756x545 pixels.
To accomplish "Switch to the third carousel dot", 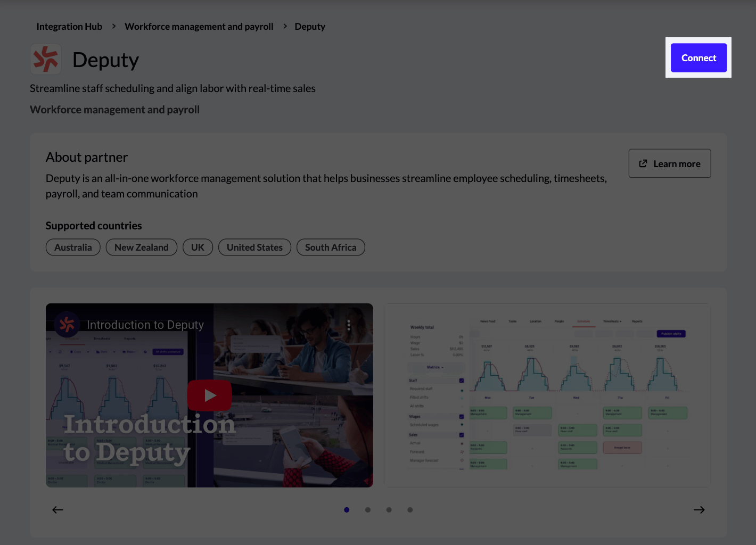I will 389,510.
